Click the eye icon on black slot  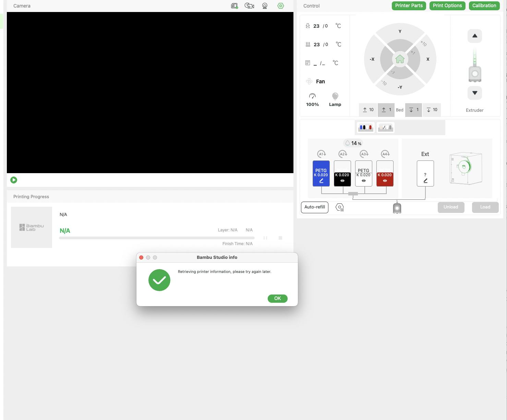pos(342,181)
